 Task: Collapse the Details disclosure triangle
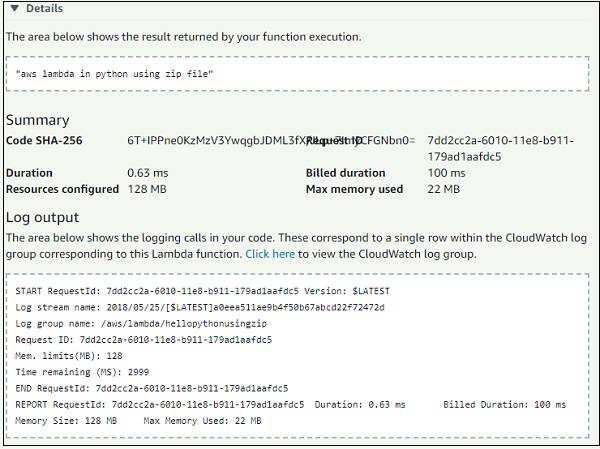click(x=13, y=9)
